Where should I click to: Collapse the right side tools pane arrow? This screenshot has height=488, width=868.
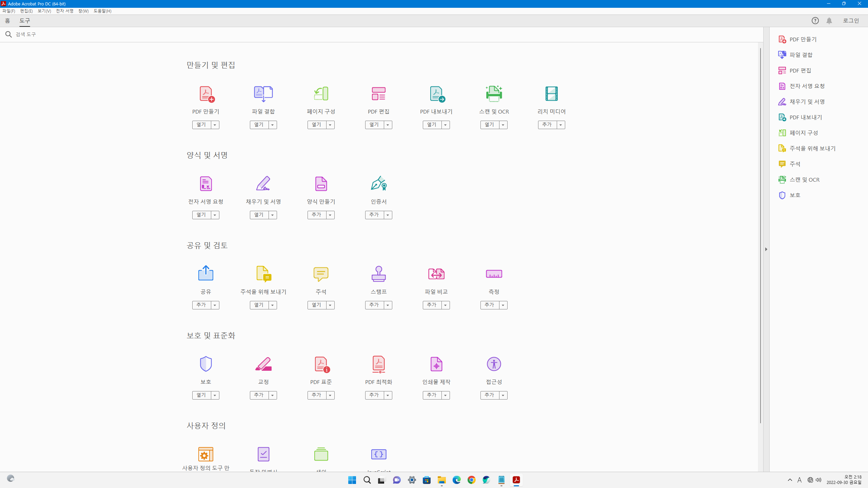point(766,249)
